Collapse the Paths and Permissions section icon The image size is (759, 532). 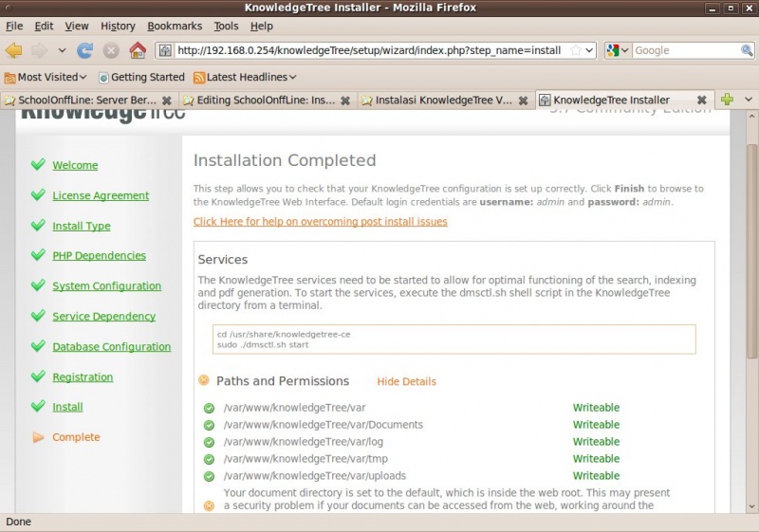click(x=204, y=381)
